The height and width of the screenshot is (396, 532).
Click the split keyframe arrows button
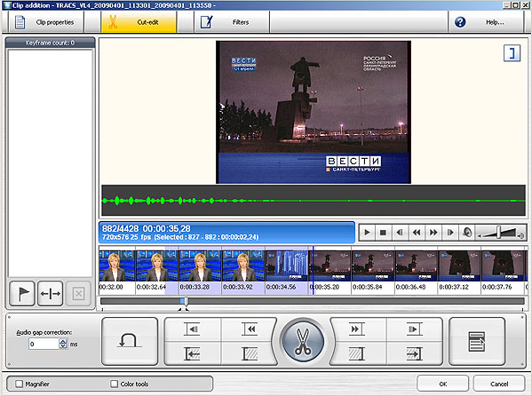coord(51,294)
